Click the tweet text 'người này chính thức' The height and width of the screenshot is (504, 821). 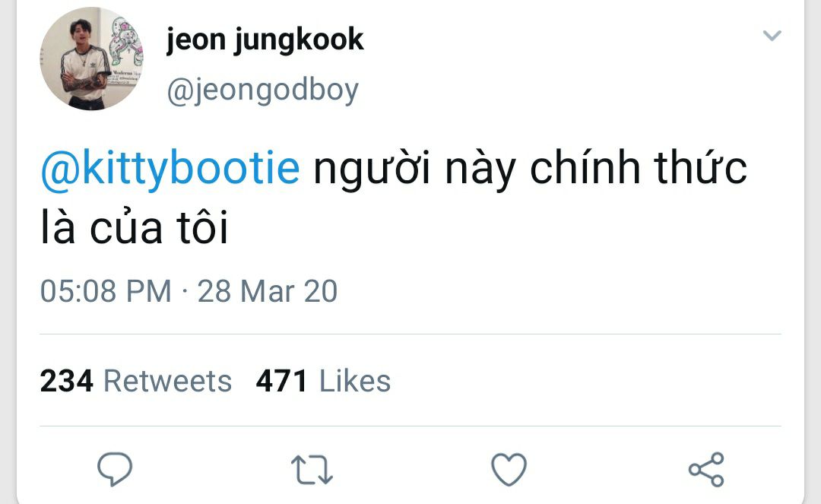(530, 169)
